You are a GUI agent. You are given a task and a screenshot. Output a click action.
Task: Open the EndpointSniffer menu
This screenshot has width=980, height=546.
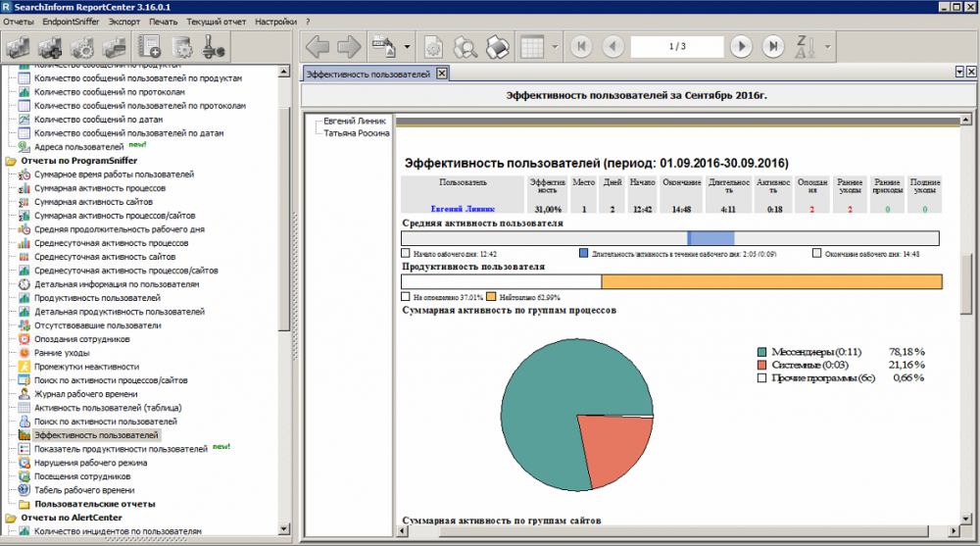click(72, 21)
